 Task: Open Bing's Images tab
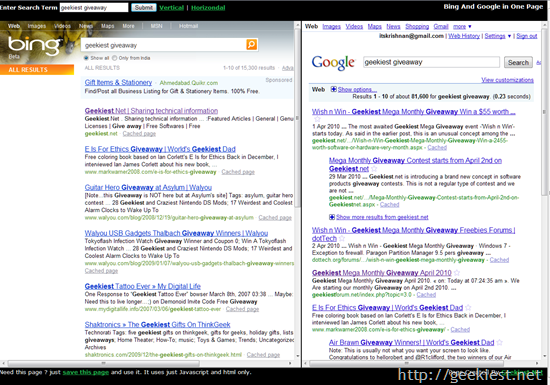point(36,26)
